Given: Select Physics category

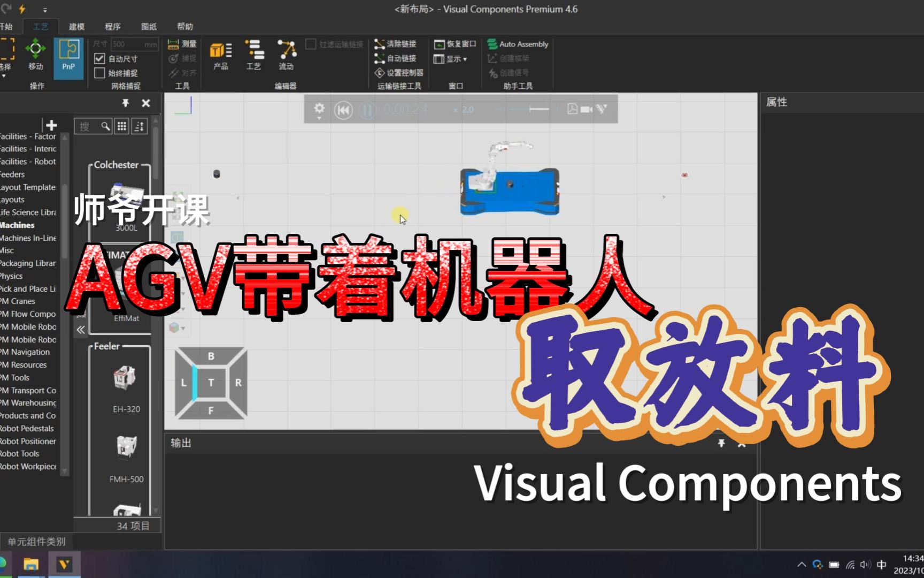Looking at the screenshot, I should click(x=11, y=276).
